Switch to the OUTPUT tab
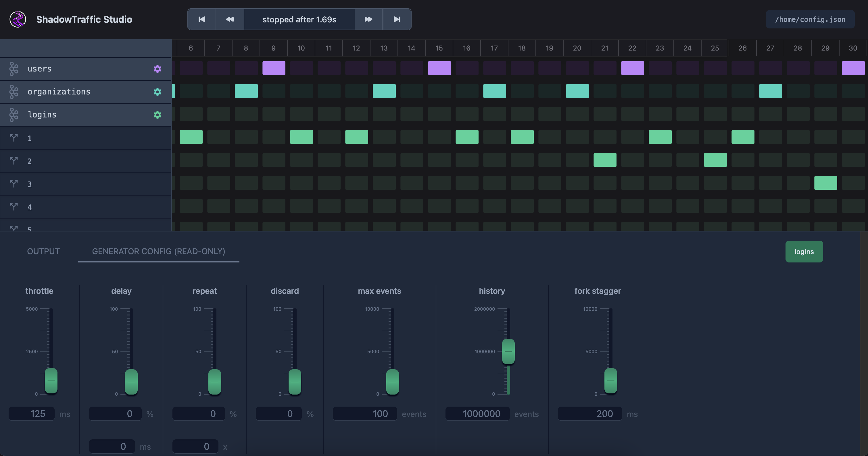 click(x=43, y=251)
